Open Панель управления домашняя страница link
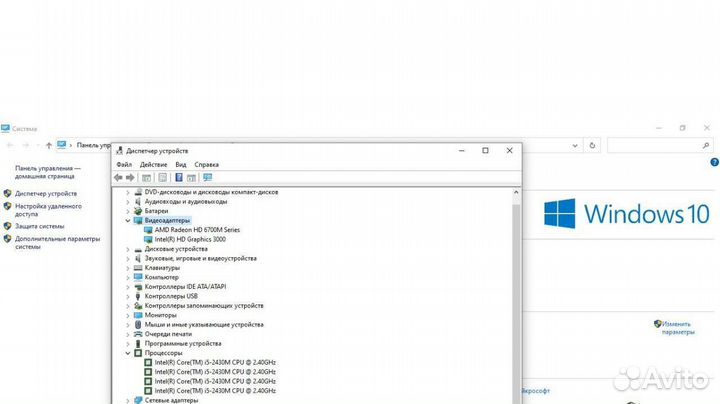The height and width of the screenshot is (404, 720). point(47,172)
